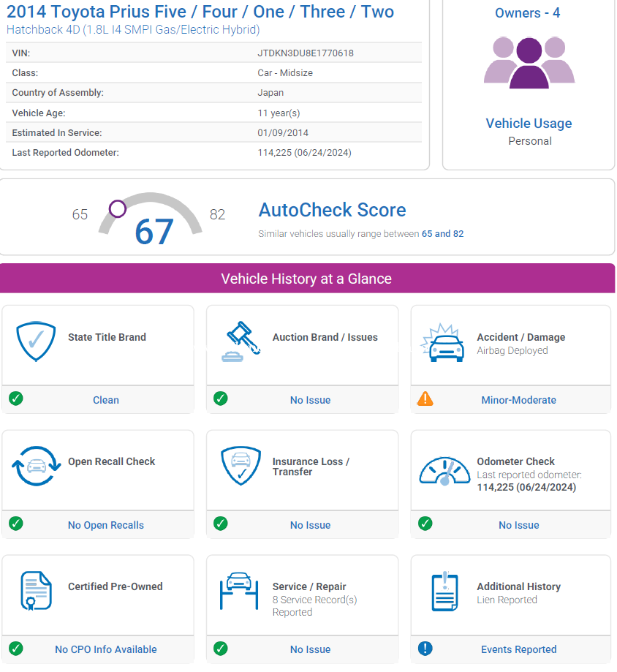Click the Car - Midsize class value
Image resolution: width=617 pixels, height=672 pixels.
[x=285, y=73]
